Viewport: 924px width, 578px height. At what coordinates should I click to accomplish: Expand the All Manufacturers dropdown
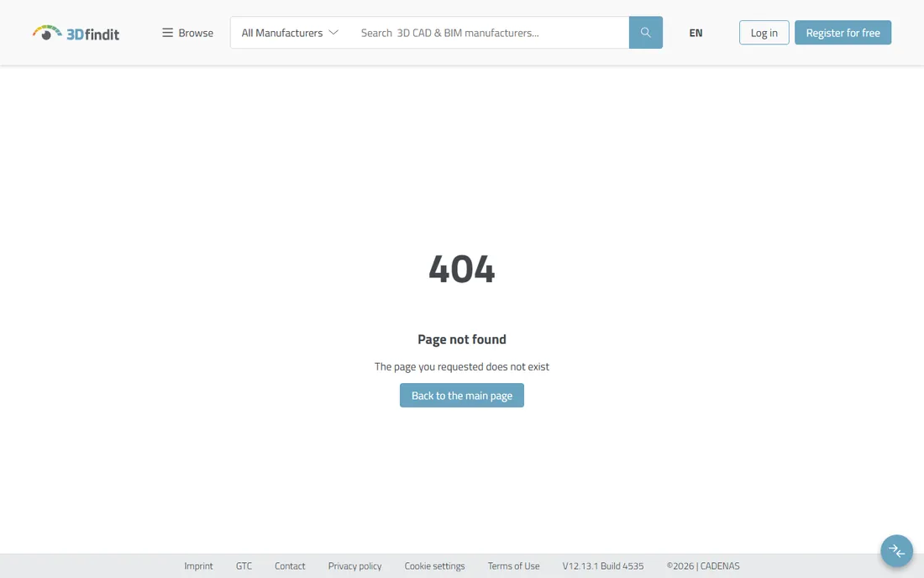pyautogui.click(x=289, y=33)
